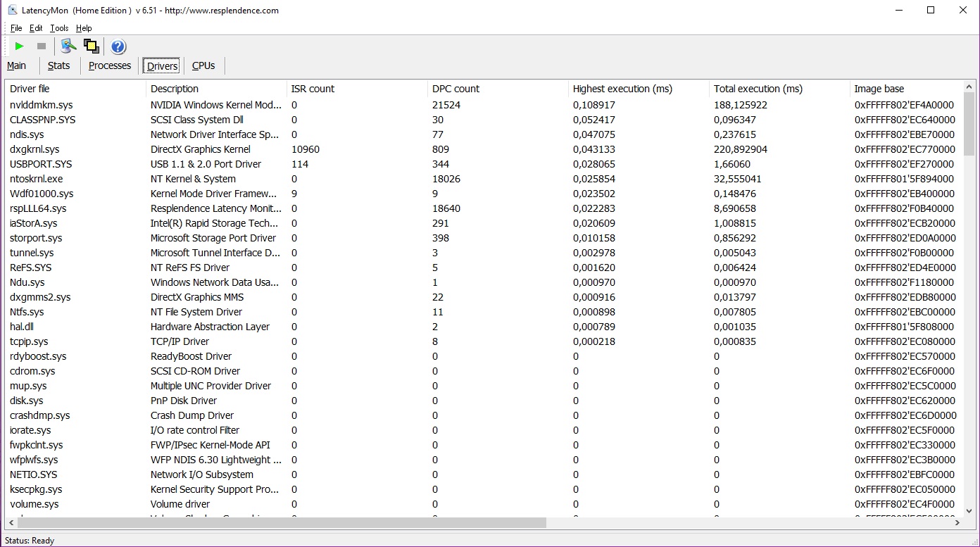Image resolution: width=980 pixels, height=547 pixels.
Task: Select the iaStorA.sys driver row
Action: pyautogui.click(x=484, y=223)
